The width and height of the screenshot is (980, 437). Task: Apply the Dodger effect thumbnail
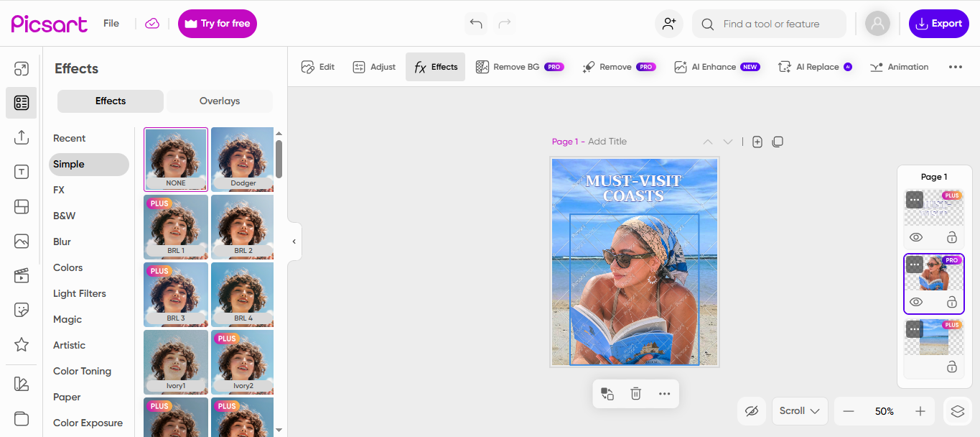point(243,159)
